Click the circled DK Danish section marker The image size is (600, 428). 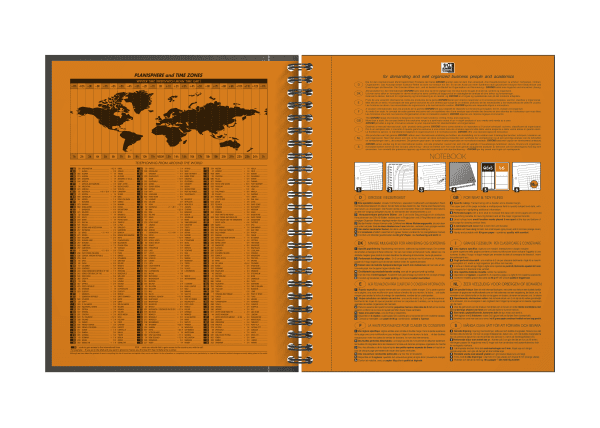(358, 241)
